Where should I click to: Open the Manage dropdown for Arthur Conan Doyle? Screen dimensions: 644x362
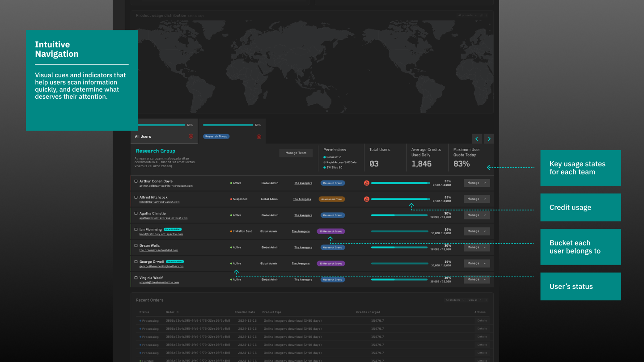[477, 183]
